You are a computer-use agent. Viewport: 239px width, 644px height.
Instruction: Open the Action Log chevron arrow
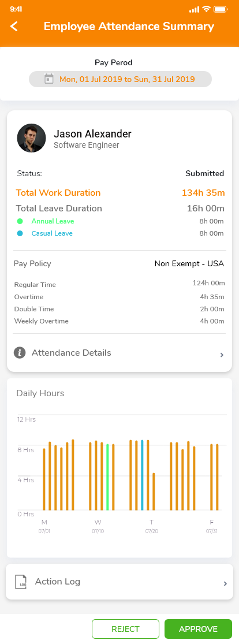[225, 583]
